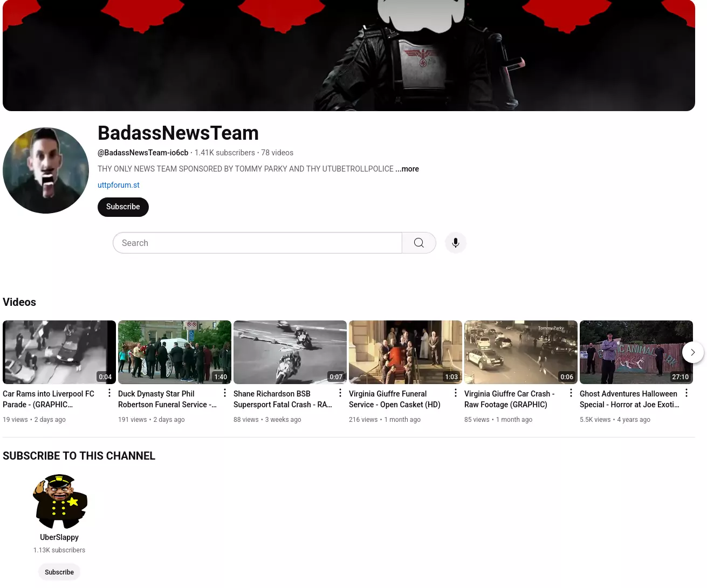Click the '4 years ago' upload date
The image size is (707, 588).
(634, 420)
